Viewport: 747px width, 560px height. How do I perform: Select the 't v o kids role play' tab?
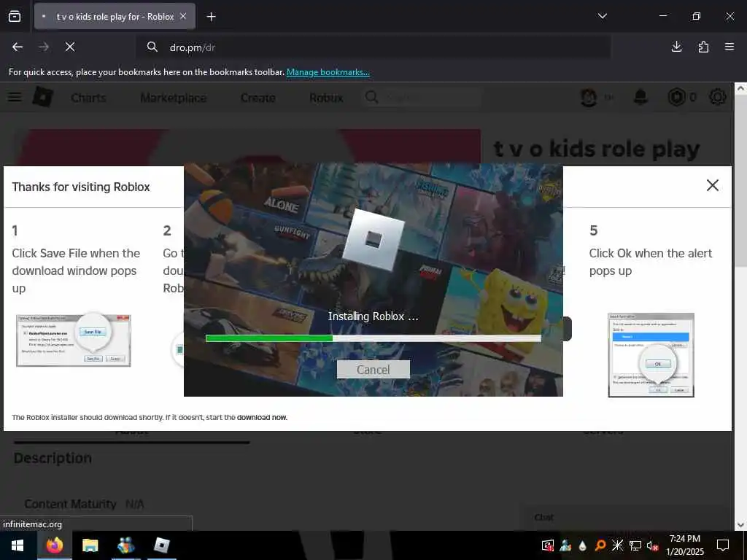point(115,17)
